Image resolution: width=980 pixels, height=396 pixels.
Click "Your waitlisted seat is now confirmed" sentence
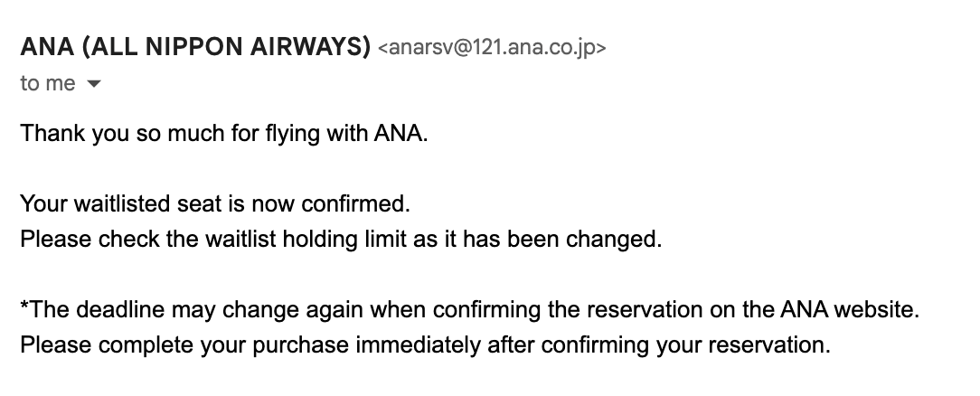215,205
